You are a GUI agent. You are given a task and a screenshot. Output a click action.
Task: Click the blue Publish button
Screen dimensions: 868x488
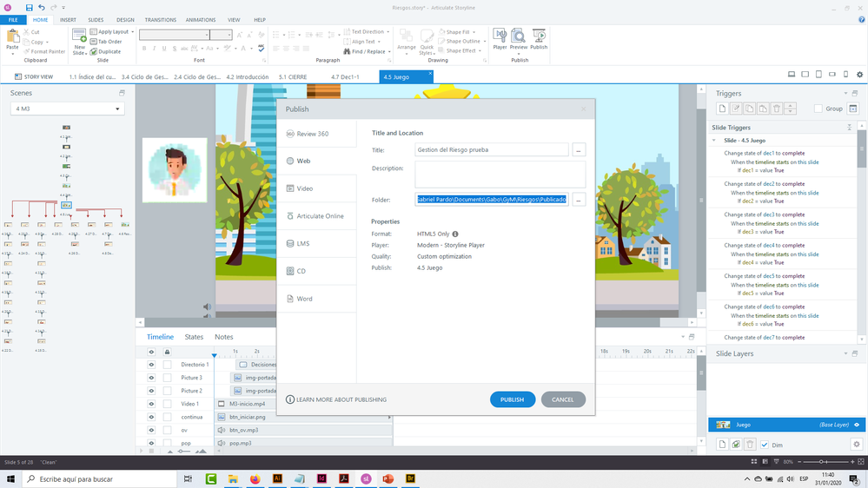pos(512,399)
